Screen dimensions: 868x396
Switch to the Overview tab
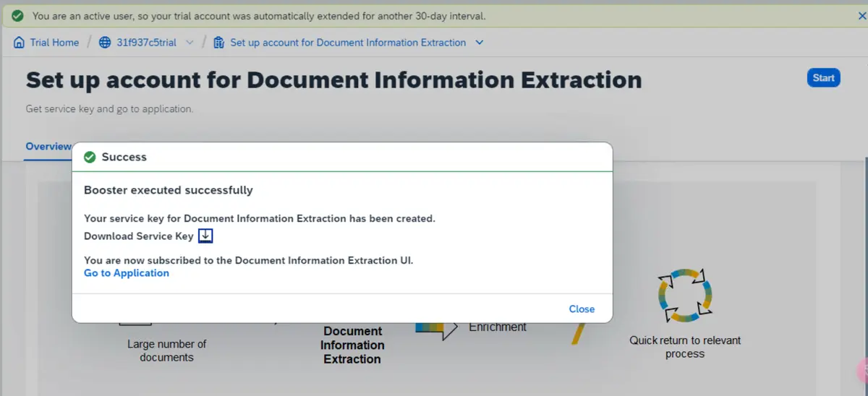(48, 147)
